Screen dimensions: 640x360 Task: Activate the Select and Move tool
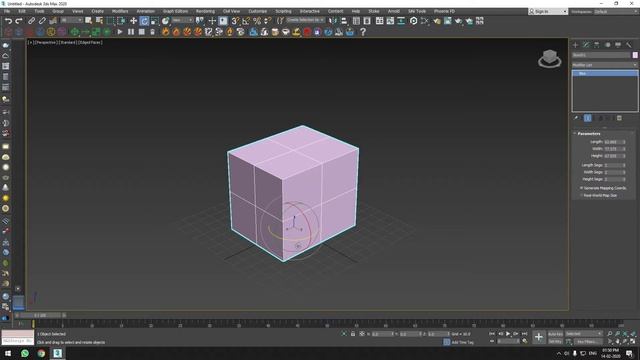coord(133,21)
